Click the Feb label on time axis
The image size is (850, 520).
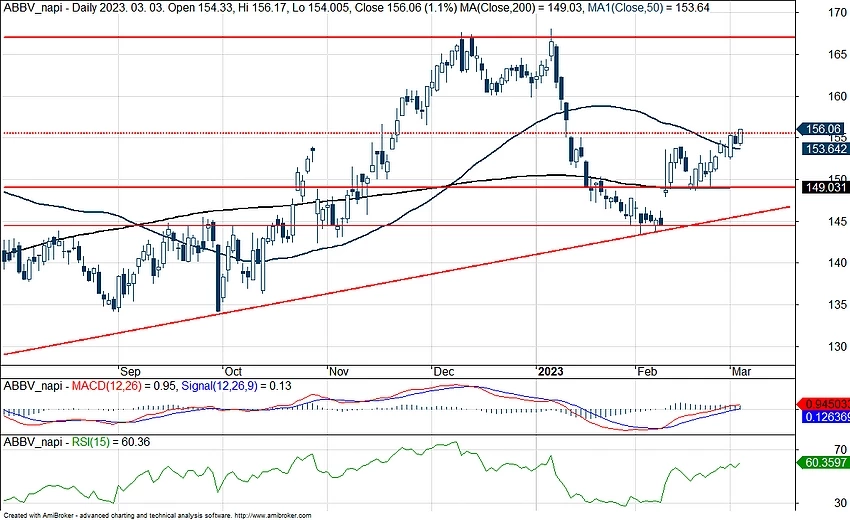click(646, 371)
